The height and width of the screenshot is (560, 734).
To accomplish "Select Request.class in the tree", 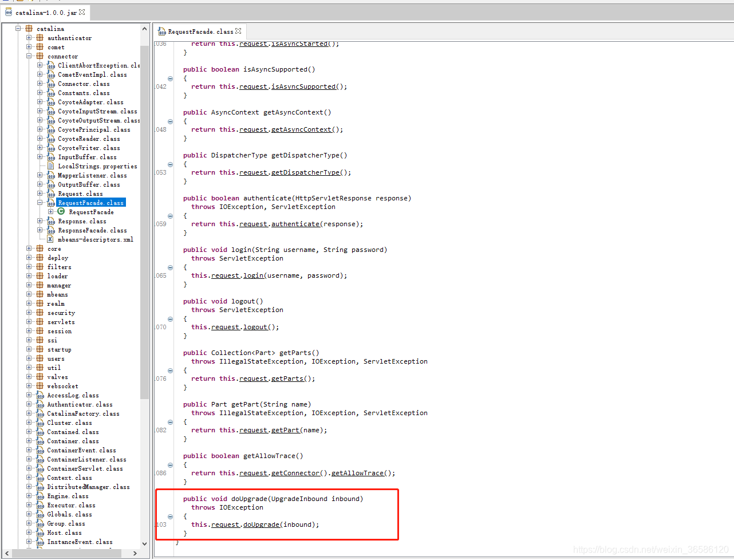I will point(80,194).
